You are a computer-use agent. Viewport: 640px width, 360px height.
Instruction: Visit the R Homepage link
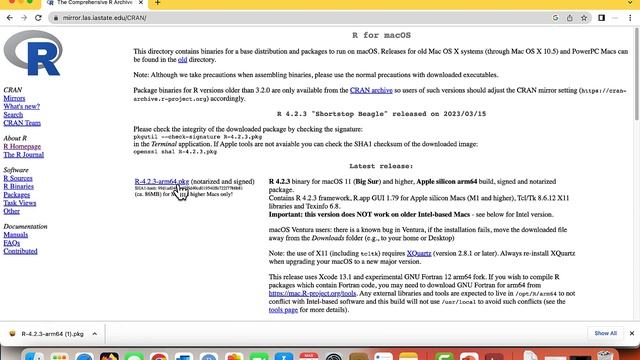click(22, 147)
